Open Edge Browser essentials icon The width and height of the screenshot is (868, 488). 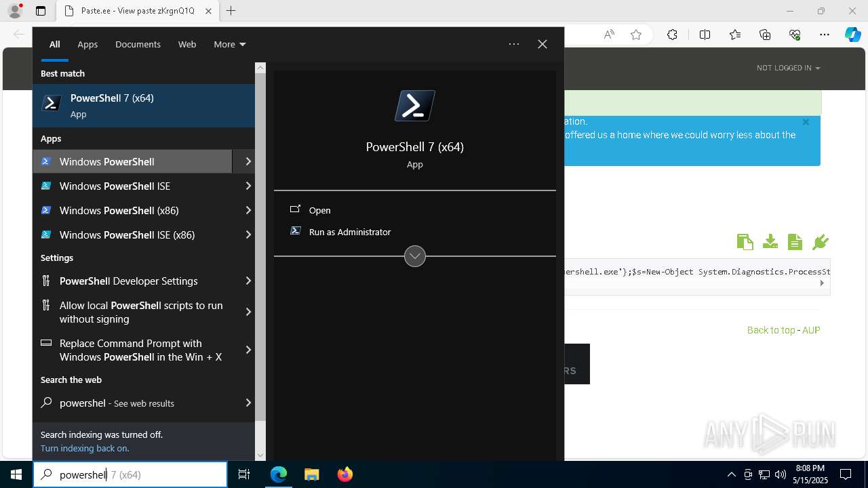[795, 35]
